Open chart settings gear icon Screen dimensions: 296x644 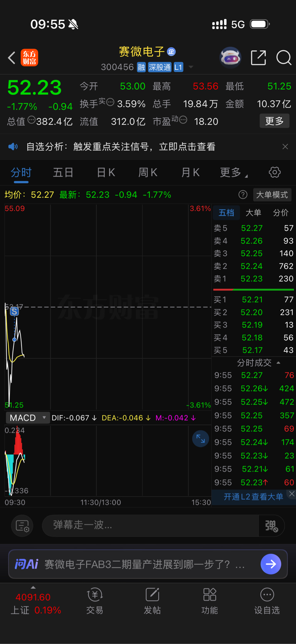274,172
